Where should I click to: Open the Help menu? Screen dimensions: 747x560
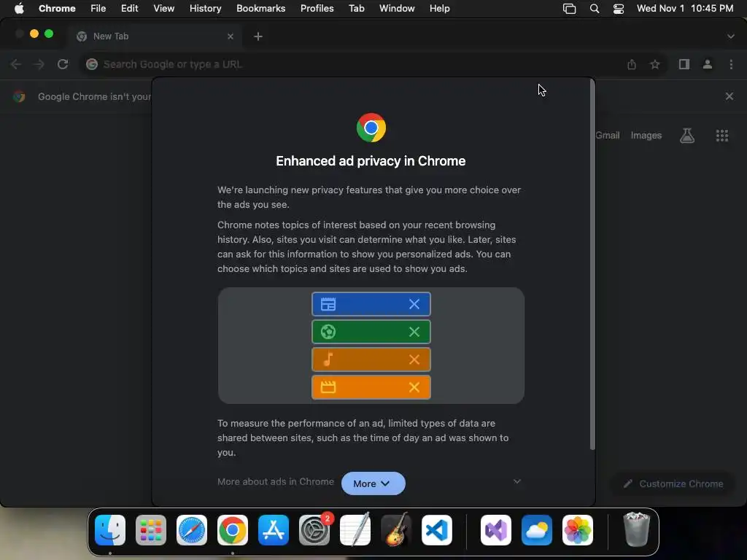pos(439,9)
